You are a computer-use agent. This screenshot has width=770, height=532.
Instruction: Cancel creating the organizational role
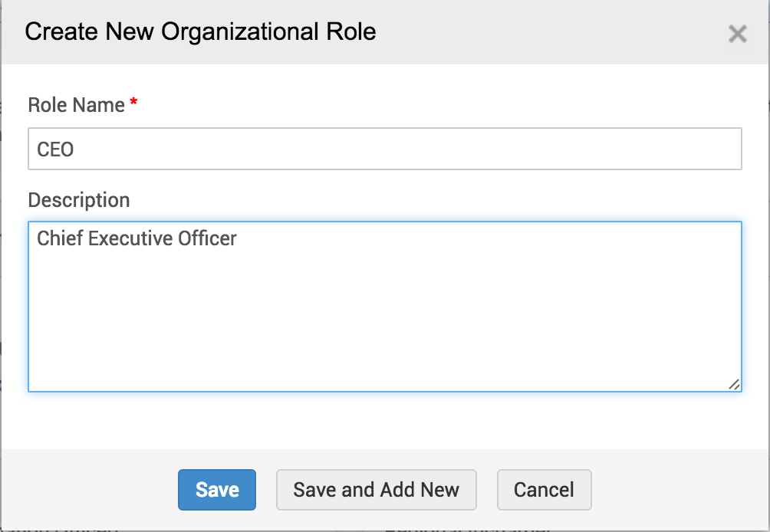[x=544, y=489]
